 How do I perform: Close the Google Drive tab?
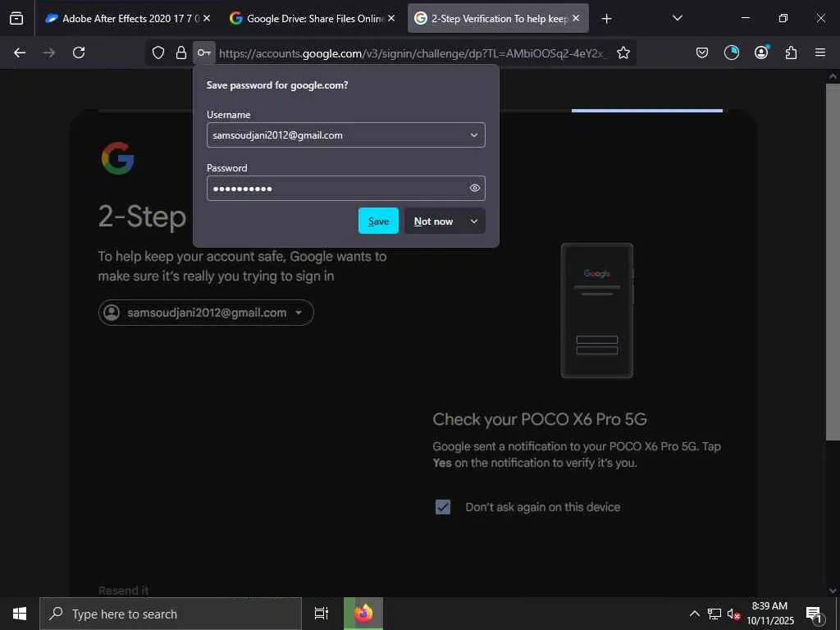(391, 18)
